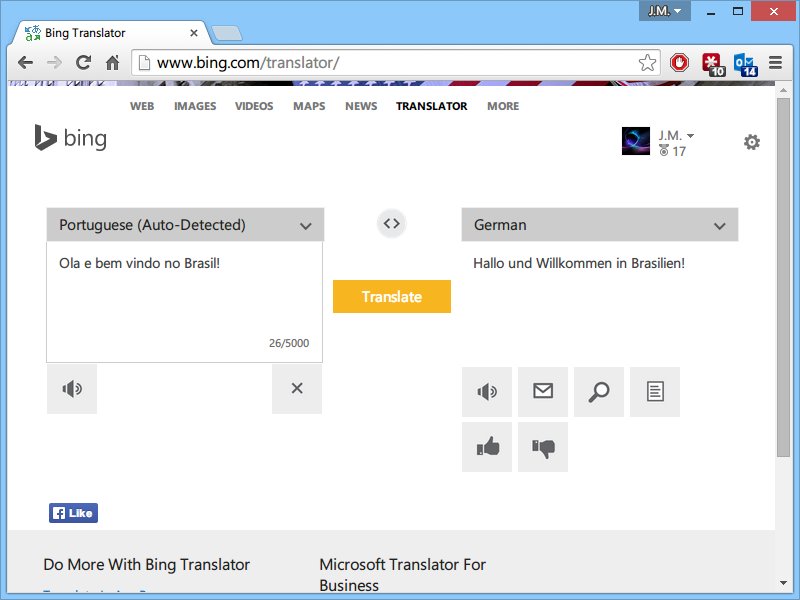Close the Bing Translator tab
Image resolution: width=800 pixels, height=600 pixels.
pyautogui.click(x=193, y=33)
